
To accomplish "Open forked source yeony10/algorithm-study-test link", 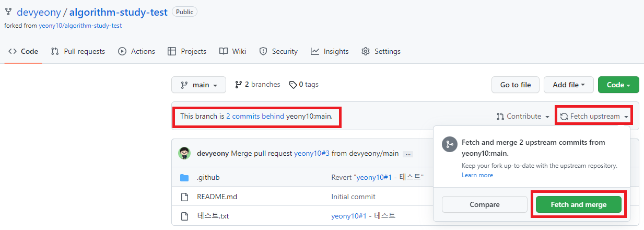I will (80, 25).
